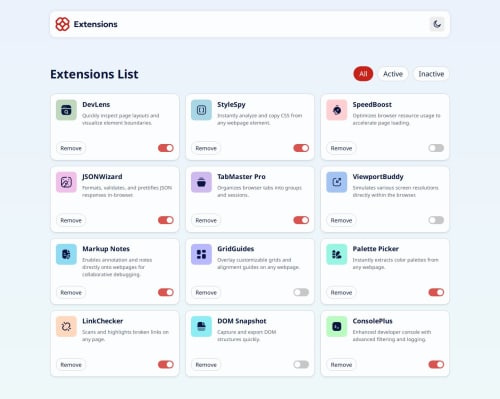
Task: Remove the Palette Picker extension
Action: (341, 293)
